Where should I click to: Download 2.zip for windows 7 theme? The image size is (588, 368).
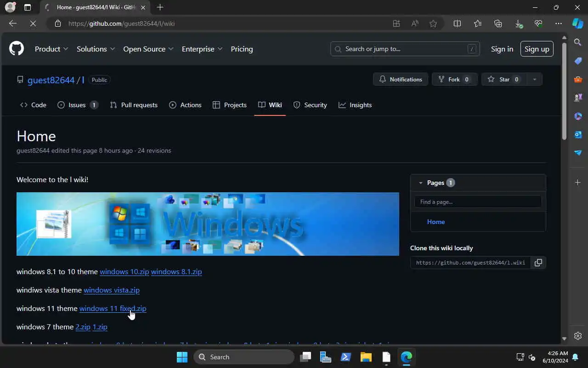(x=83, y=327)
